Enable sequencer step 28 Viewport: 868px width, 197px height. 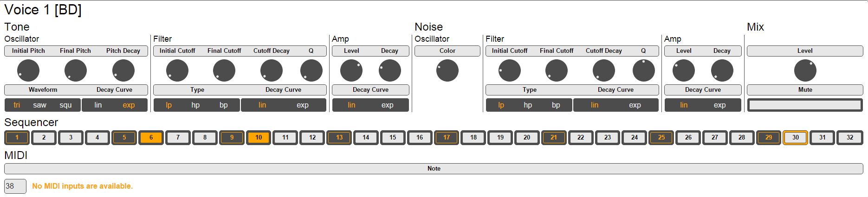742,138
